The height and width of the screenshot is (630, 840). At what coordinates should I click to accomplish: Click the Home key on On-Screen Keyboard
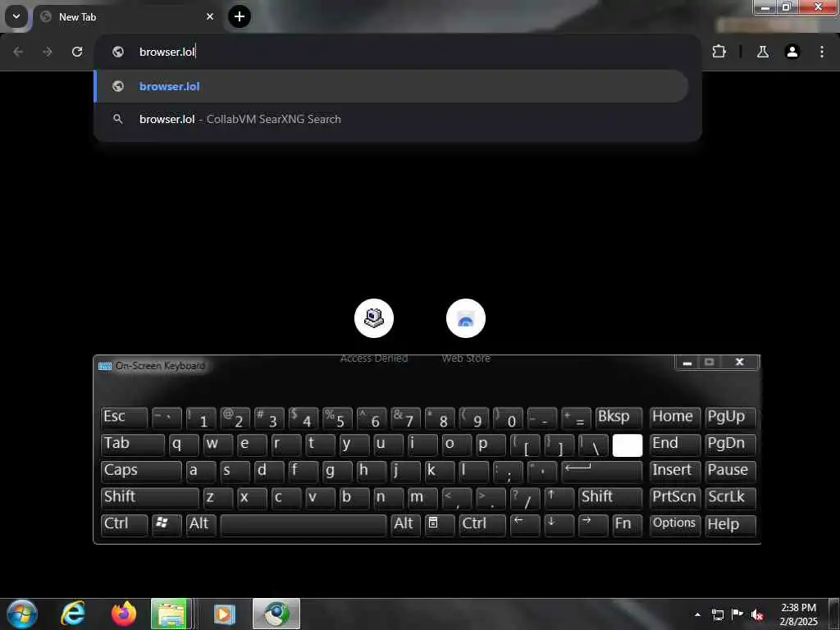(674, 418)
